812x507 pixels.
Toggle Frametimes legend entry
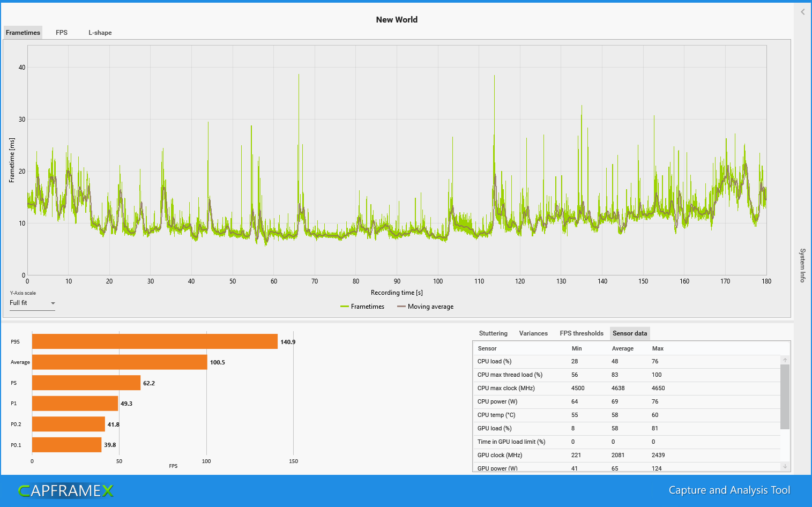pyautogui.click(x=362, y=307)
